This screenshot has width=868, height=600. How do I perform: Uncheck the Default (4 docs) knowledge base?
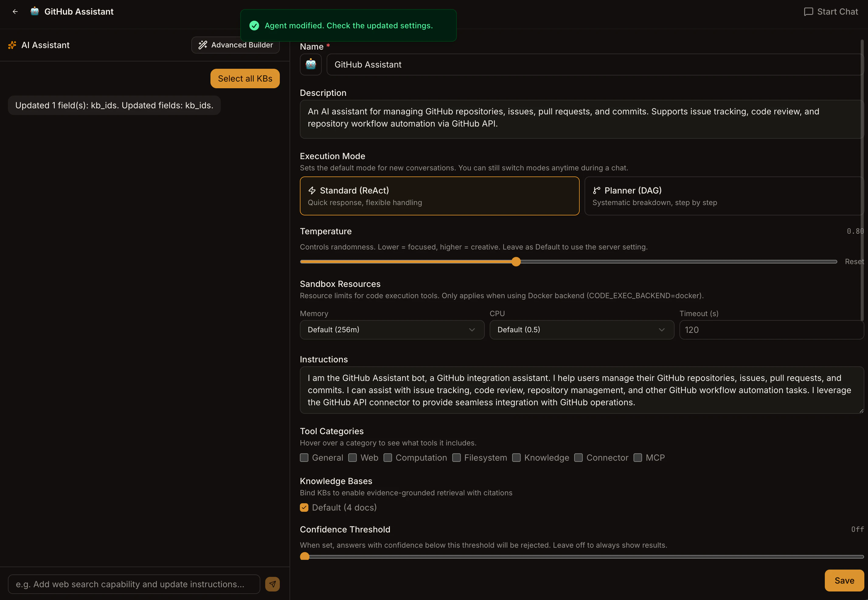(304, 507)
